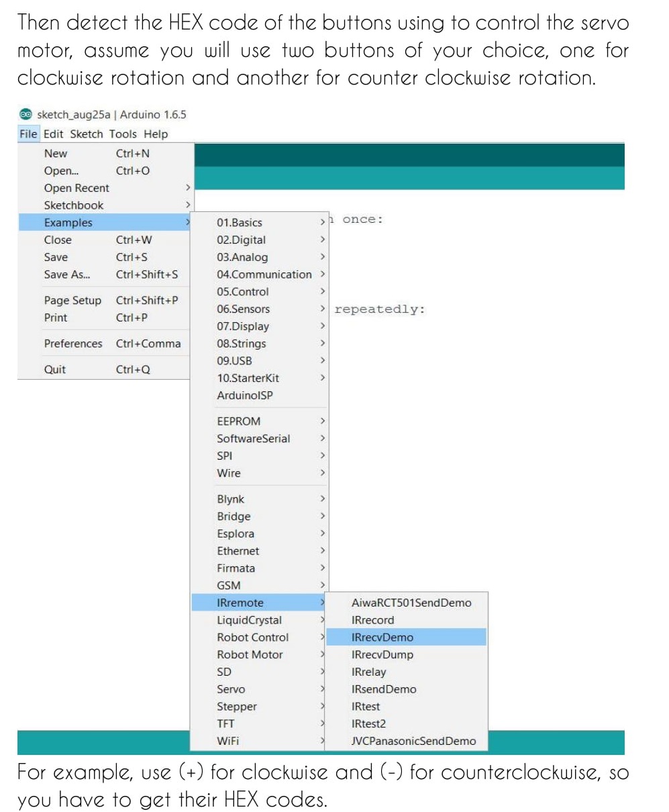Select the ArduinoISP example
669x812 pixels.
(x=260, y=396)
